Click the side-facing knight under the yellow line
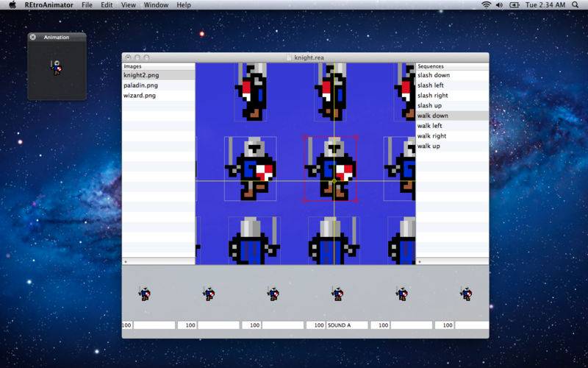Viewport: 588px width, 368px height. [331, 91]
